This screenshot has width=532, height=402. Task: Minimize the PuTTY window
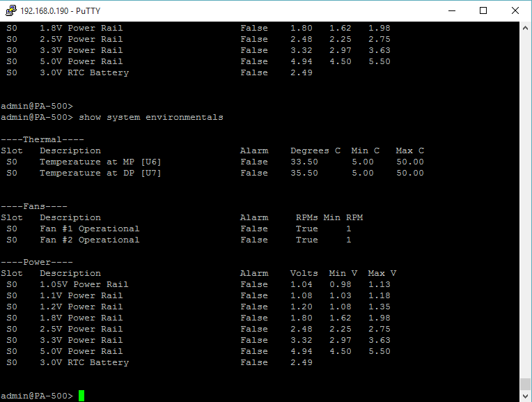(452, 10)
